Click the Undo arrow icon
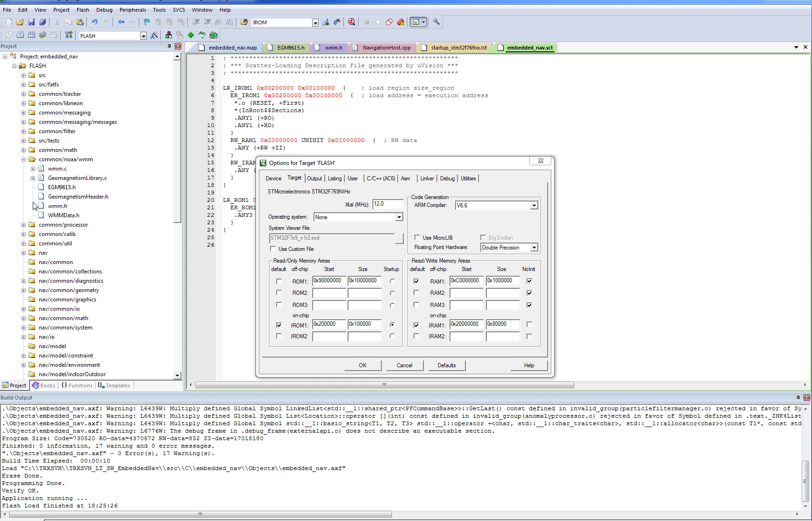This screenshot has height=521, width=812. coord(95,22)
